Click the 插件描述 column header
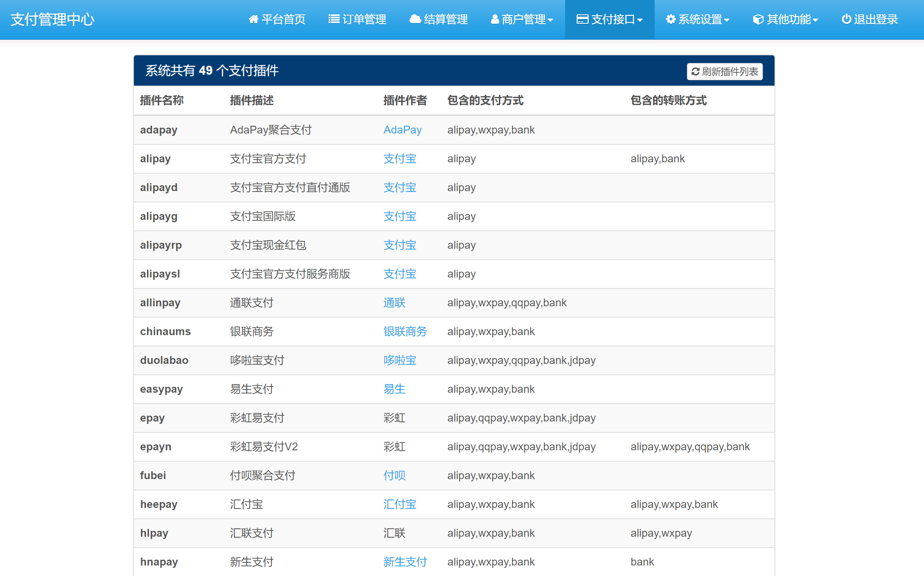924x576 pixels. click(x=252, y=100)
